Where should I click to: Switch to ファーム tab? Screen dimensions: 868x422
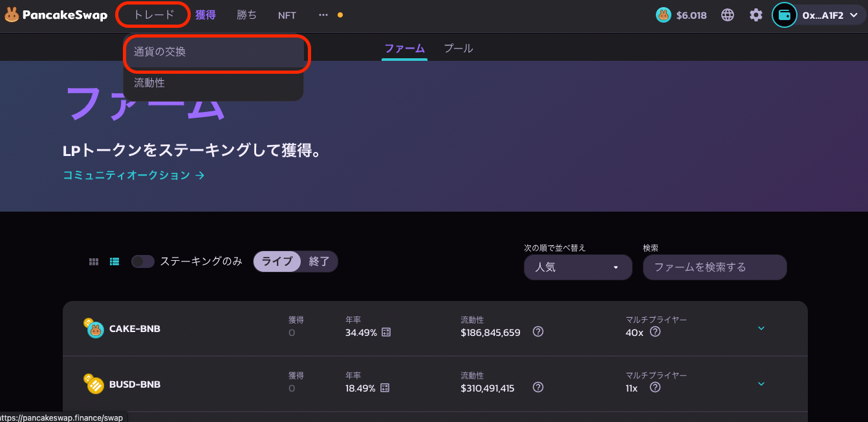[404, 49]
